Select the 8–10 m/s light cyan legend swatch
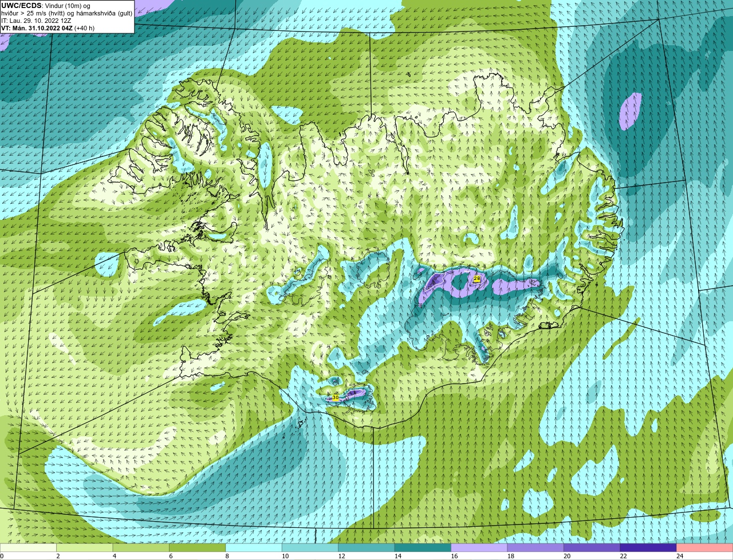Image resolution: width=733 pixels, height=560 pixels. point(254,548)
